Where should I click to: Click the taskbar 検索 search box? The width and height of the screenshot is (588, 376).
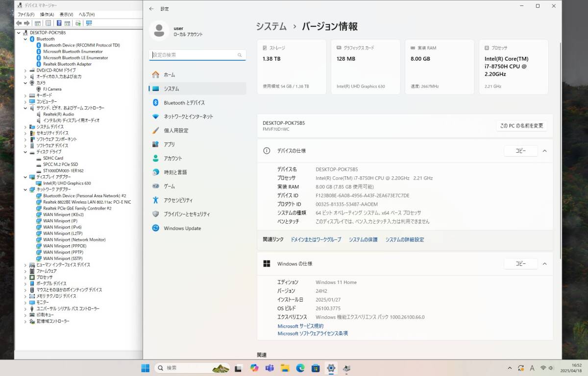[193, 368]
